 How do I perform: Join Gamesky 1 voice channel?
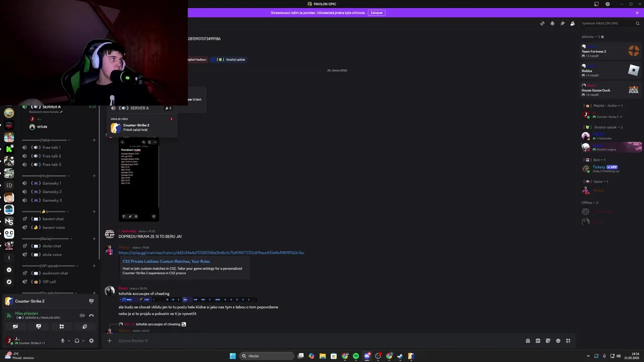pyautogui.click(x=59, y=183)
